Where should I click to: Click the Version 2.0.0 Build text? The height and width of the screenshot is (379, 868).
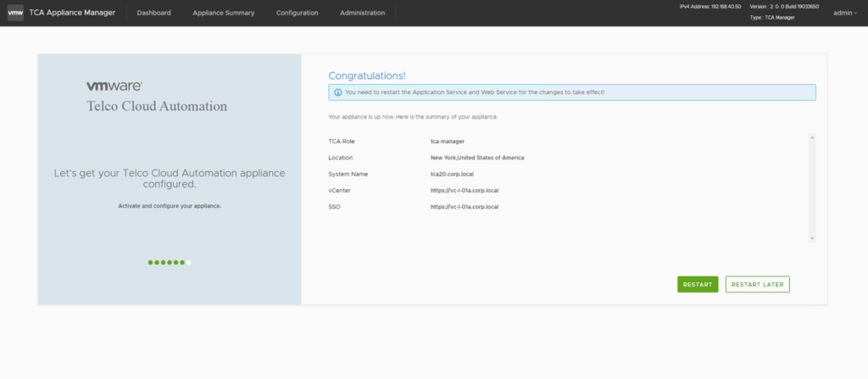[784, 7]
